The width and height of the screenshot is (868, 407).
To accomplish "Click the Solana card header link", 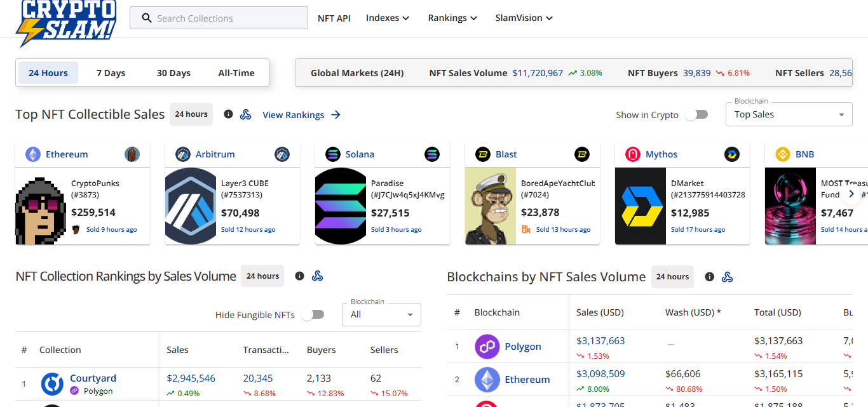I will coord(360,154).
